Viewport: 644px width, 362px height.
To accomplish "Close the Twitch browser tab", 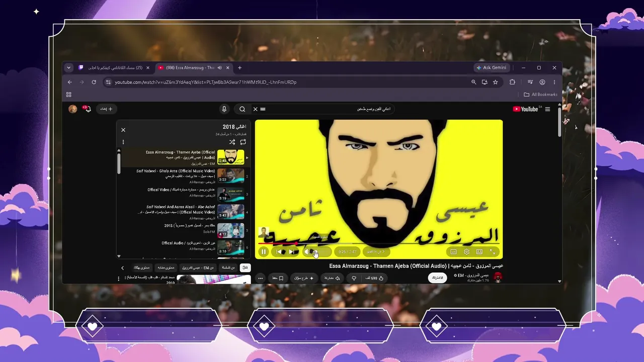I will (148, 68).
